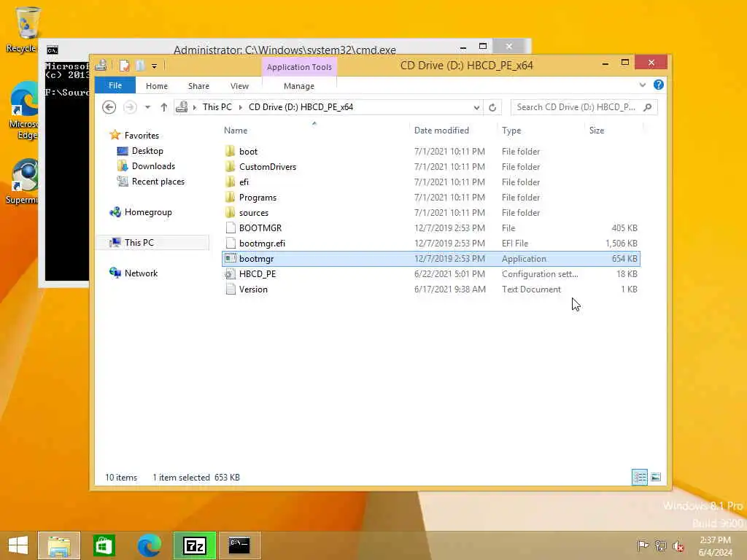Open the File menu
This screenshot has width=747, height=560.
(115, 85)
